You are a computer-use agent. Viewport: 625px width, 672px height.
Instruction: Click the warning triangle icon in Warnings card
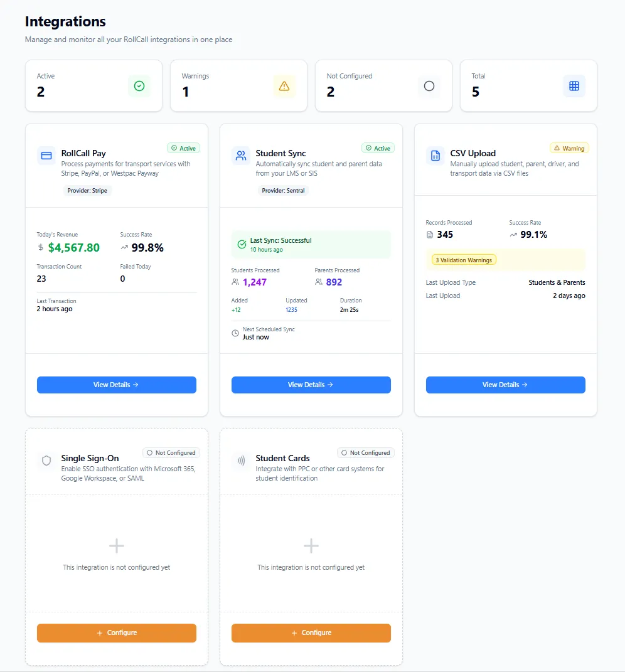(284, 86)
